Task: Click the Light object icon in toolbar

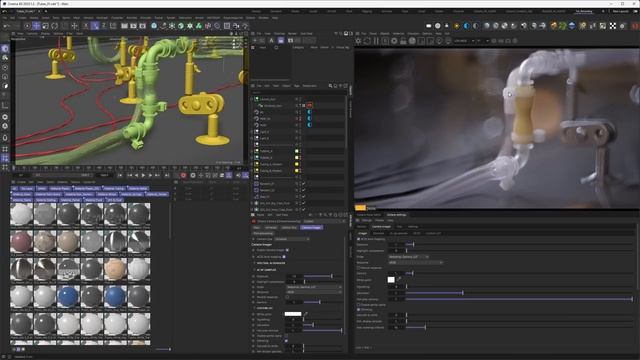Action: click(x=245, y=26)
